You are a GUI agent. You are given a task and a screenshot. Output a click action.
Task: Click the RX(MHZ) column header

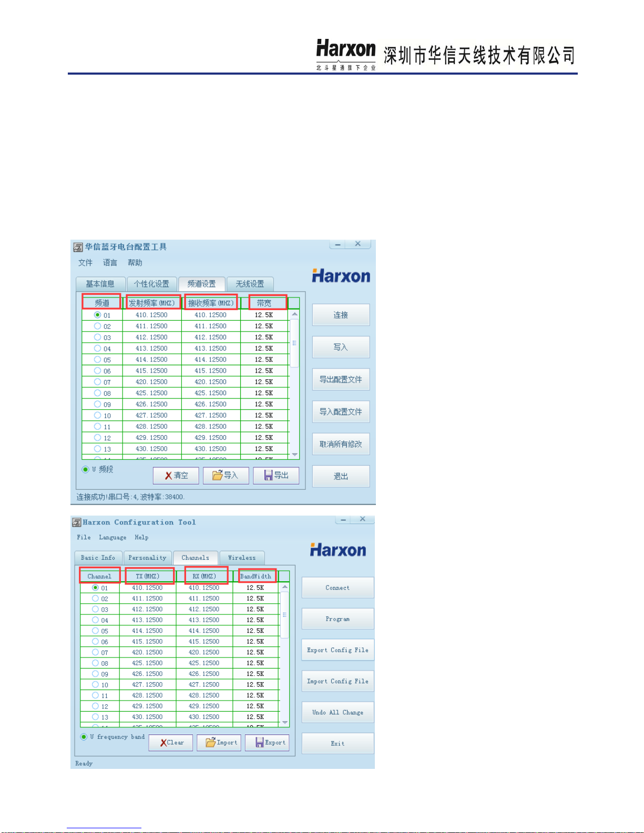tap(204, 576)
